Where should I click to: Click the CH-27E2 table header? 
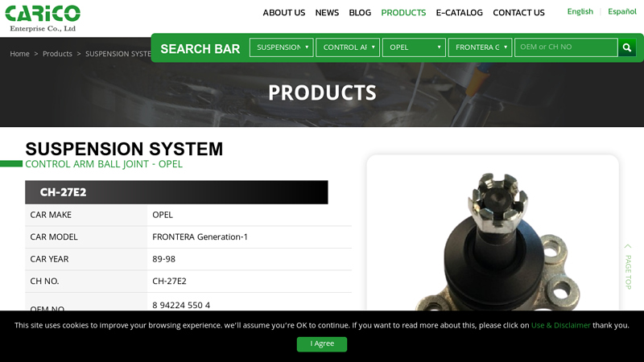(176, 192)
